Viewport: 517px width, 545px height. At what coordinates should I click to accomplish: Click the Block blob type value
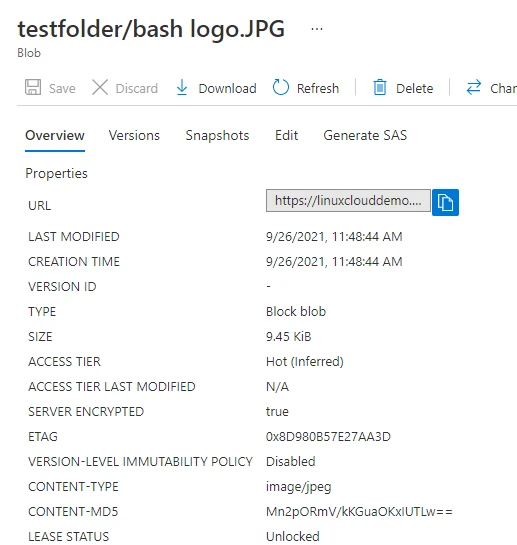click(x=296, y=311)
